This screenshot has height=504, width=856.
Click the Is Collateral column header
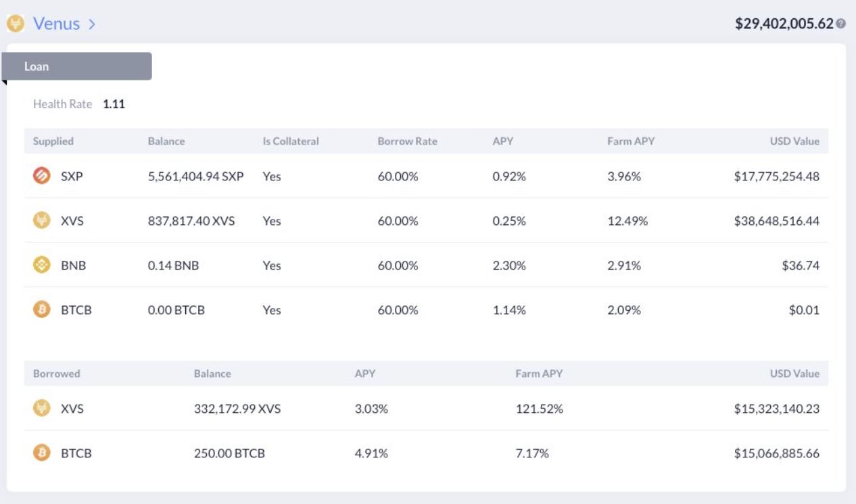pyautogui.click(x=291, y=141)
